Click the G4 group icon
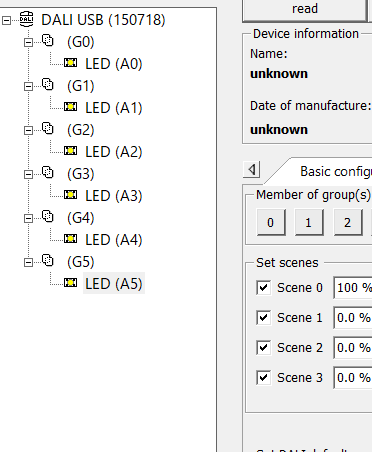This screenshot has height=452, width=372. pyautogui.click(x=48, y=216)
